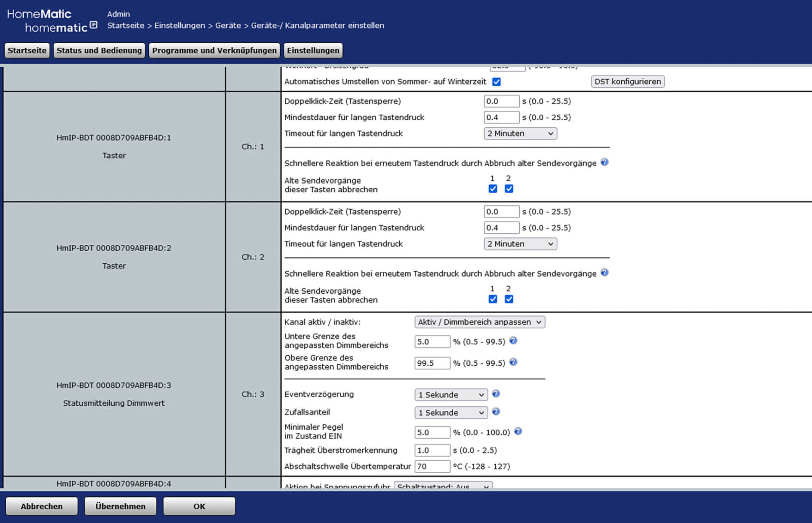This screenshot has height=523, width=812.
Task: Disable automatic summer-winter time switching
Action: tap(496, 81)
